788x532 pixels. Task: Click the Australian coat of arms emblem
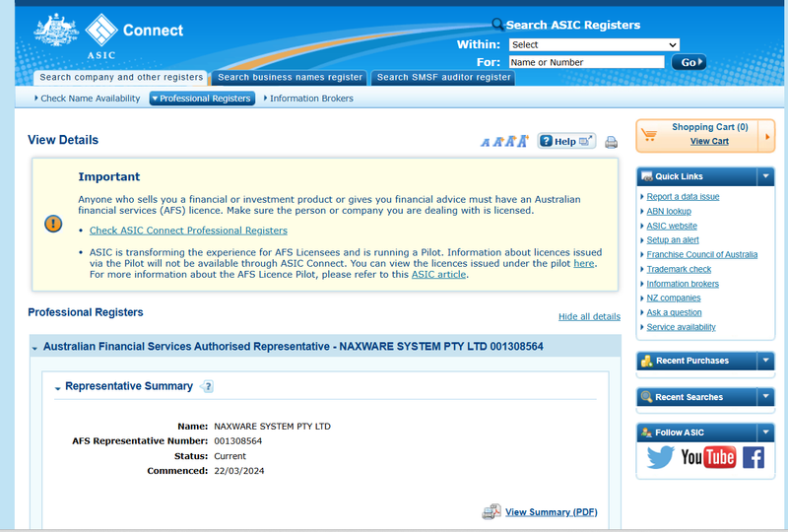(x=56, y=31)
